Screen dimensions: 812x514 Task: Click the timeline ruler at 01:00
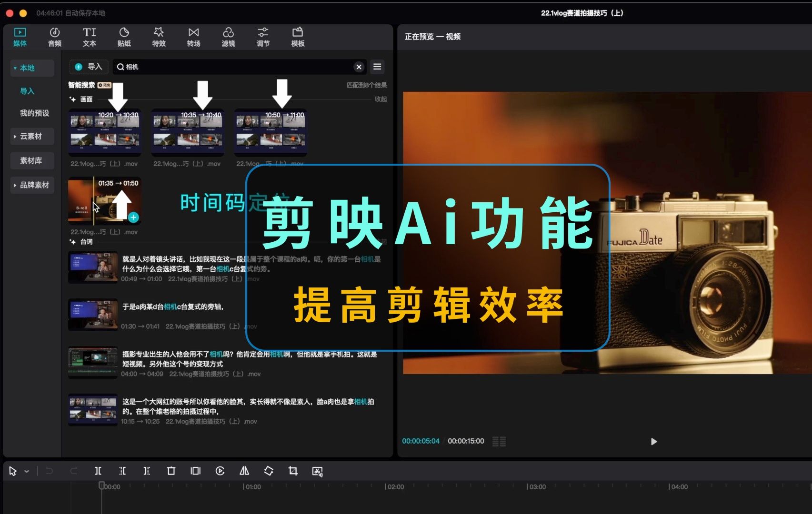[252, 487]
